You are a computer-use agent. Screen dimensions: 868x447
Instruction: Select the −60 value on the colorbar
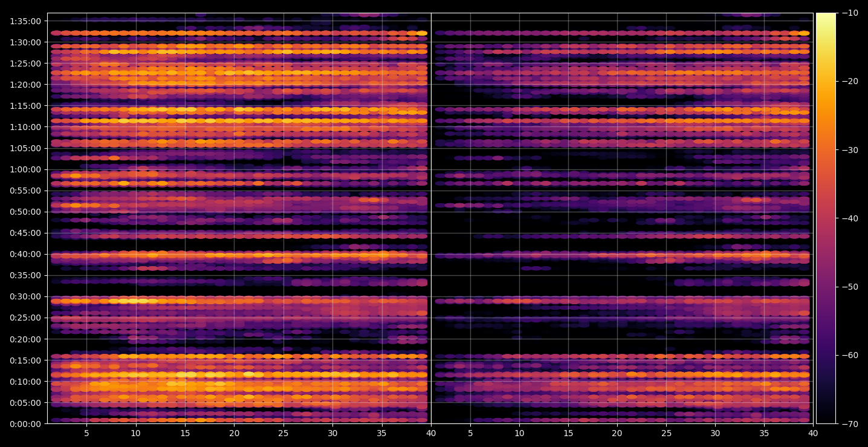pos(850,355)
